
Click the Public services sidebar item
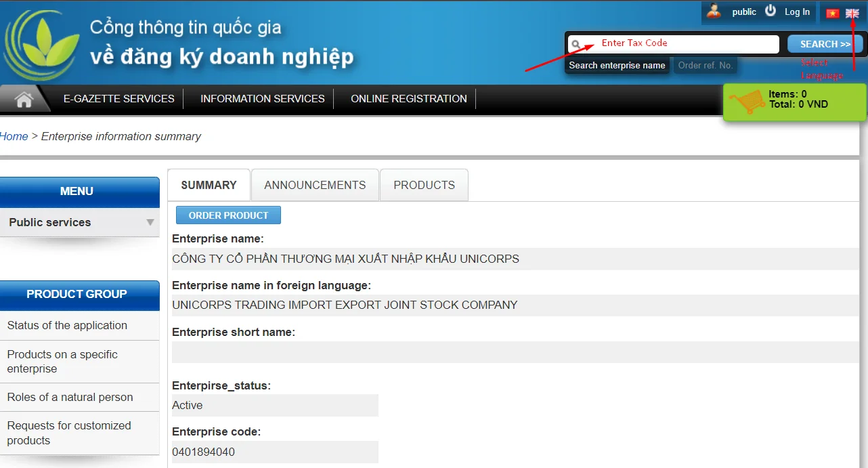80,222
